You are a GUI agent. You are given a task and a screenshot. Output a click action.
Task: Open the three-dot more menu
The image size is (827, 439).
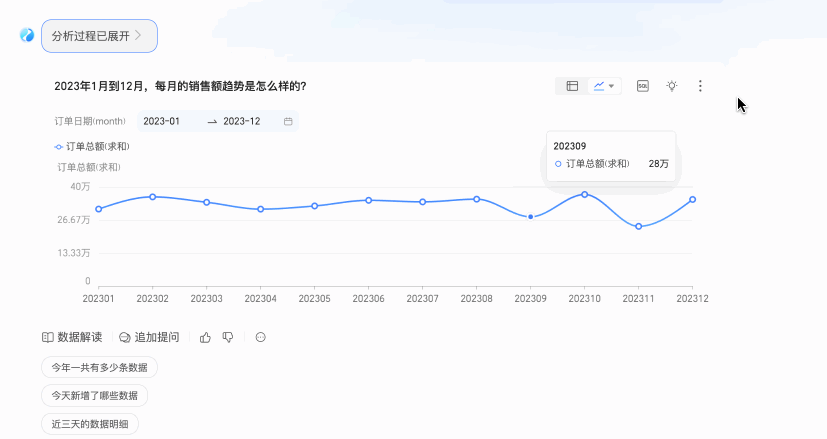coord(700,86)
